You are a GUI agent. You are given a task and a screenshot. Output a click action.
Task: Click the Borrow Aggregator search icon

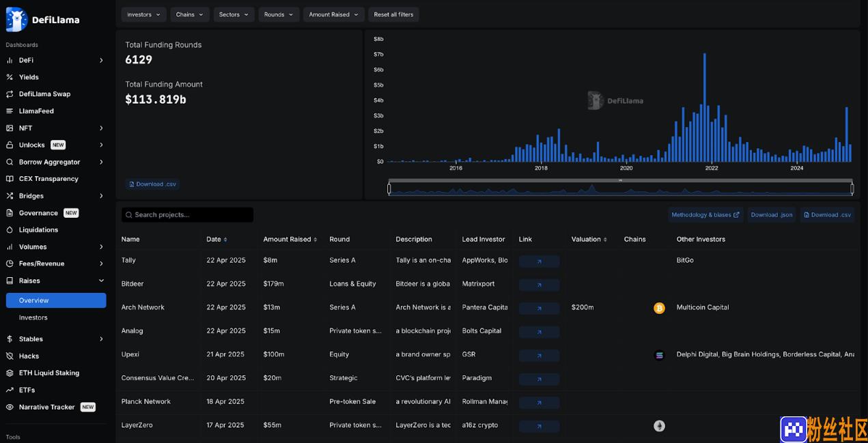coord(10,162)
